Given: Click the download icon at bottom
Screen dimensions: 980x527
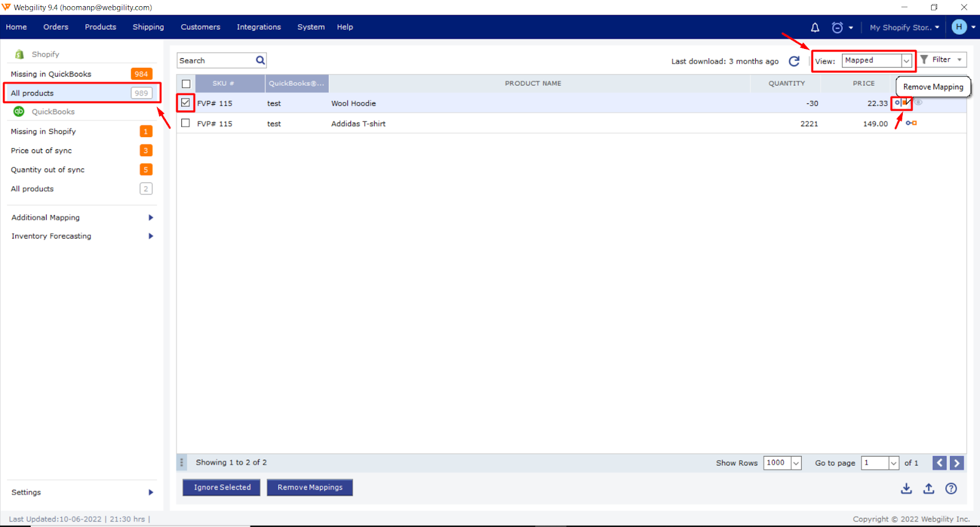Looking at the screenshot, I should [907, 488].
